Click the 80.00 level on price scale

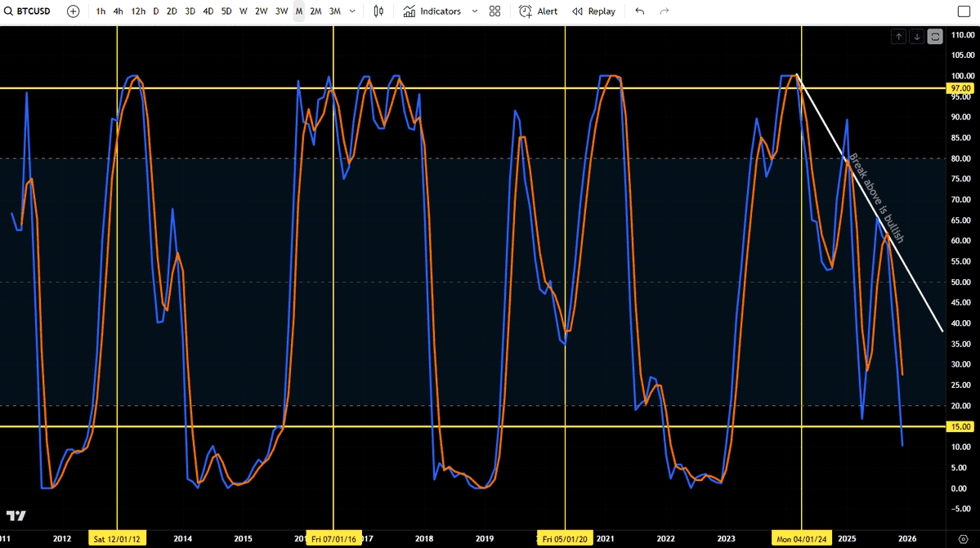[960, 158]
